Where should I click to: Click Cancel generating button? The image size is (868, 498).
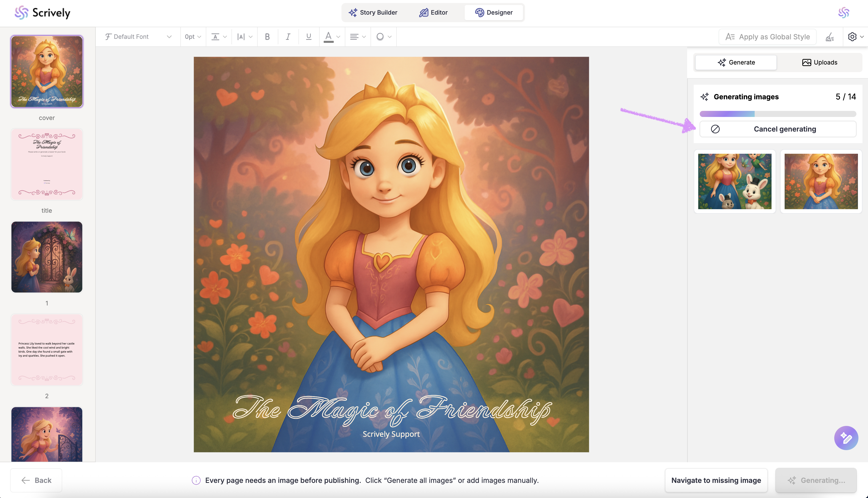point(778,129)
